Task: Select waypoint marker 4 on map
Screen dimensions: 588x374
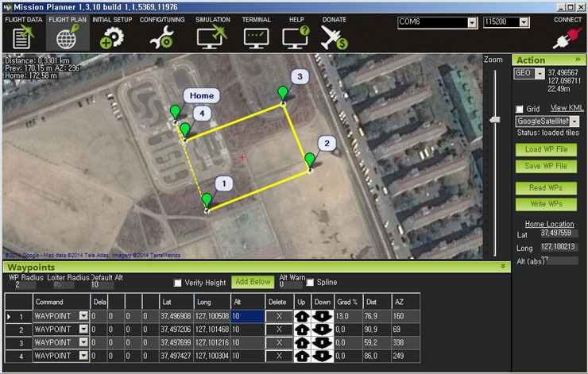Action: coord(185,130)
